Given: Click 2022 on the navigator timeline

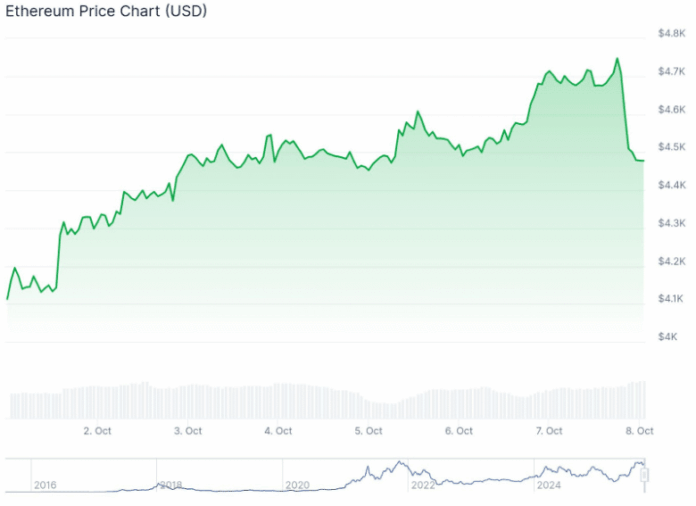Looking at the screenshot, I should coord(422,485).
